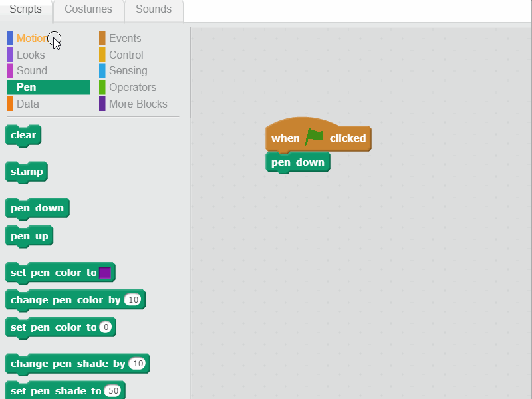The width and height of the screenshot is (532, 399).
Task: Select the Sound block category
Action: pyautogui.click(x=32, y=71)
